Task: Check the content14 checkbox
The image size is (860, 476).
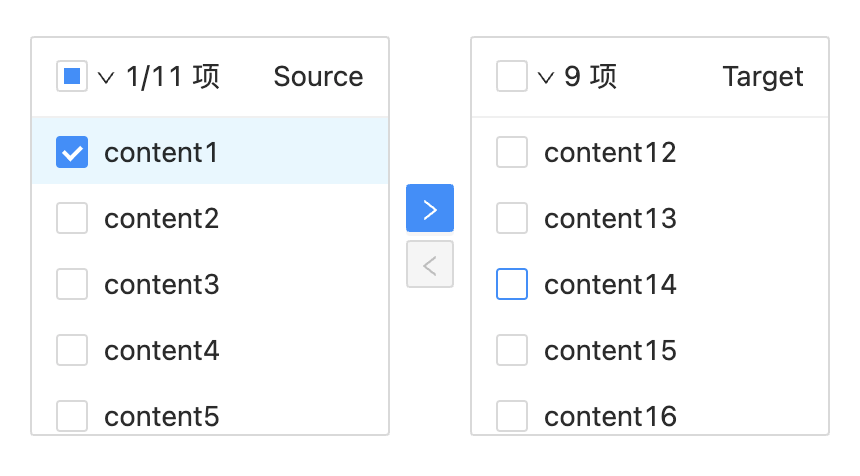Action: coord(512,284)
